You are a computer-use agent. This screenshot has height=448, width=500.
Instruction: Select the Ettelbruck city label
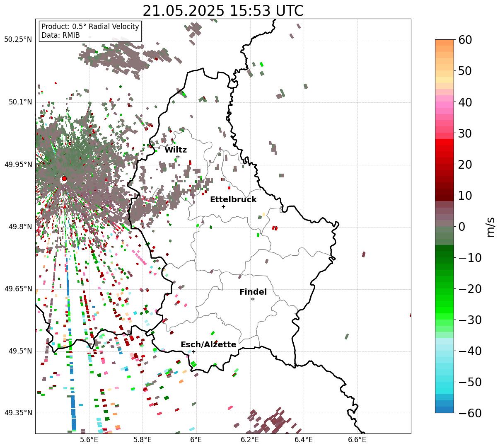(233, 199)
